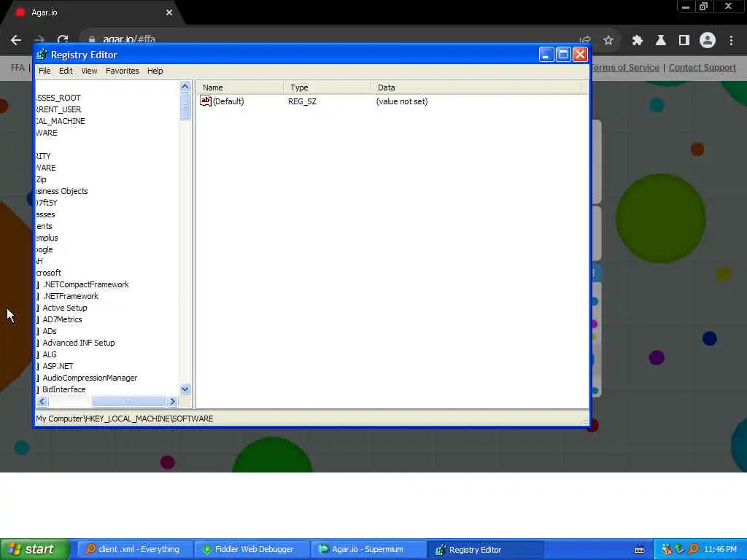Click tree pane scroll up arrow
Screen dimensions: 747x560
pos(185,86)
